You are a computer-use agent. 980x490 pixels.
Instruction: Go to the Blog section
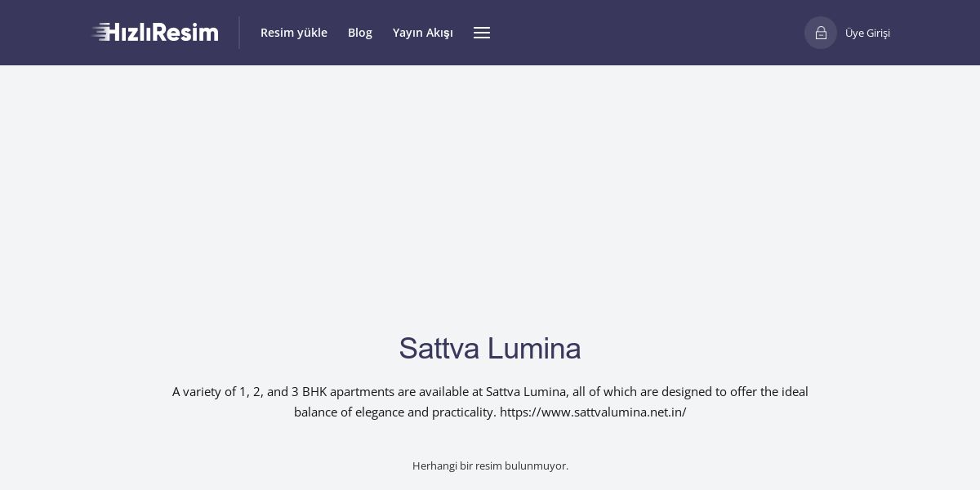tap(360, 33)
